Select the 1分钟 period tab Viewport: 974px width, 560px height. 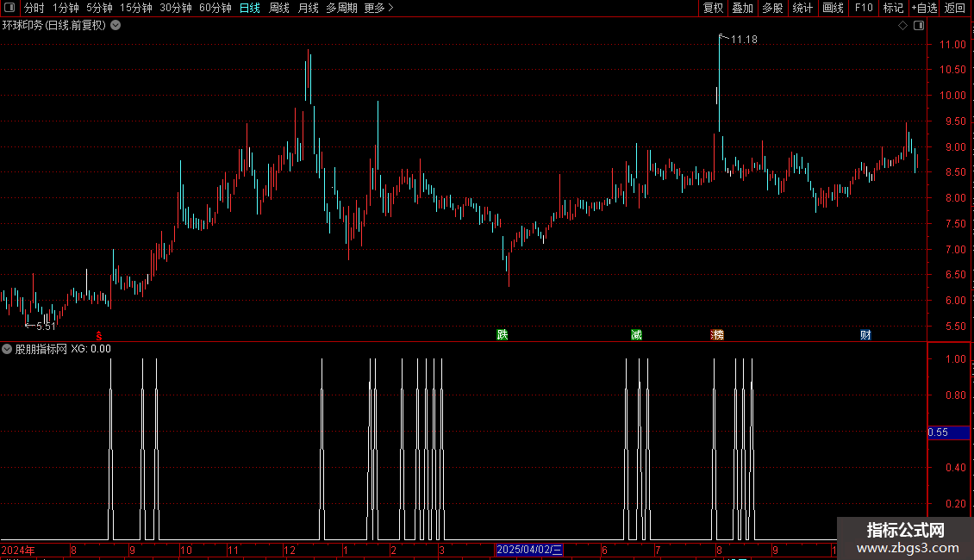66,8
